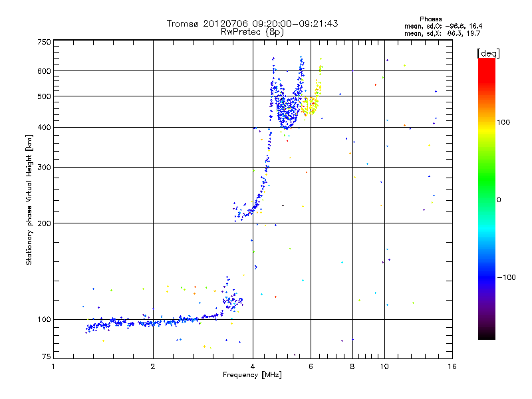
Task: Click the x-axis tick label '1'
Action: (53, 366)
